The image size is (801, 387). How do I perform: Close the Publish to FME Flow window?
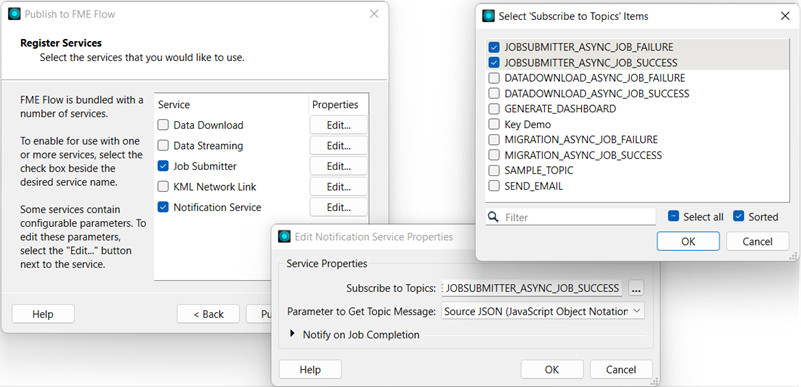[374, 14]
